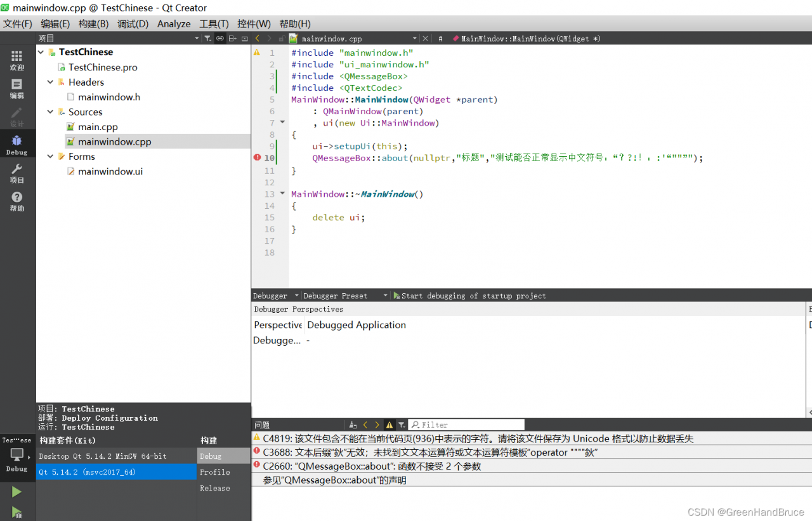Screen dimensions: 812x521
Task: Select TestChinese.pro in the project tree
Action: (x=103, y=67)
